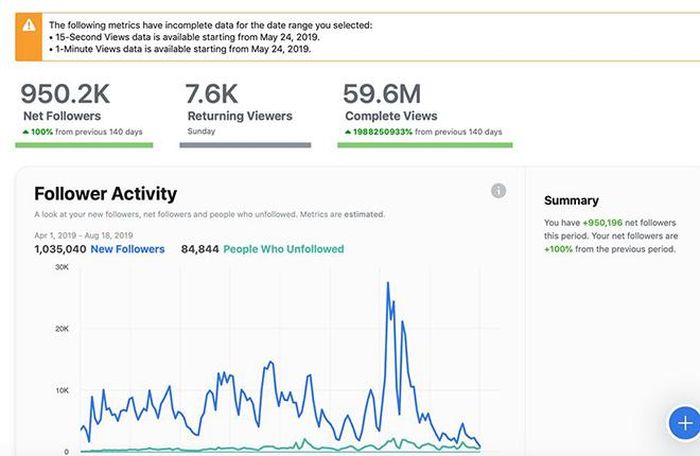The height and width of the screenshot is (456, 700).
Task: Click the Follower Activity description text
Action: pyautogui.click(x=209, y=214)
